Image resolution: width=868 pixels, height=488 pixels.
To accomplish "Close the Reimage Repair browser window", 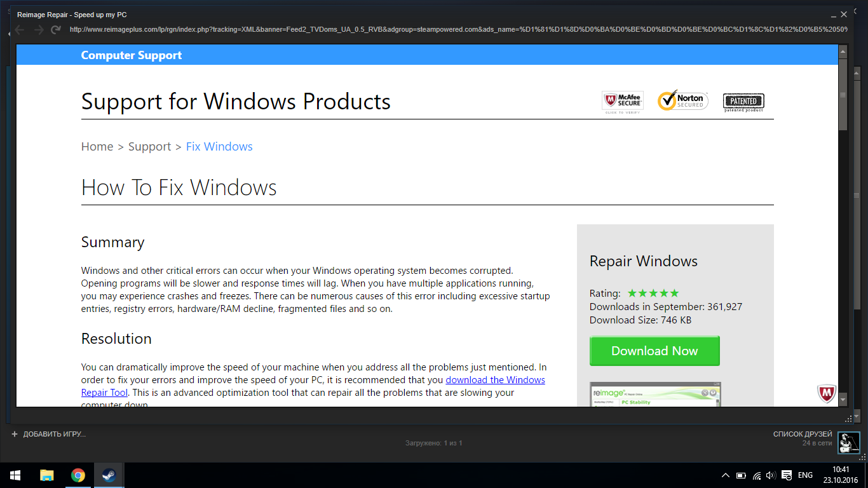I will (844, 14).
